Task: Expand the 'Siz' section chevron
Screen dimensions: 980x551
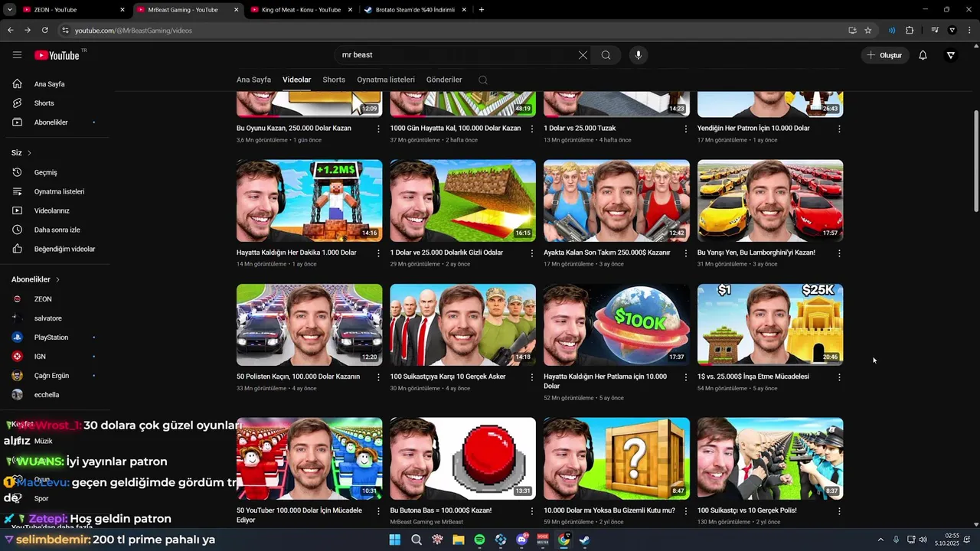Action: (29, 153)
